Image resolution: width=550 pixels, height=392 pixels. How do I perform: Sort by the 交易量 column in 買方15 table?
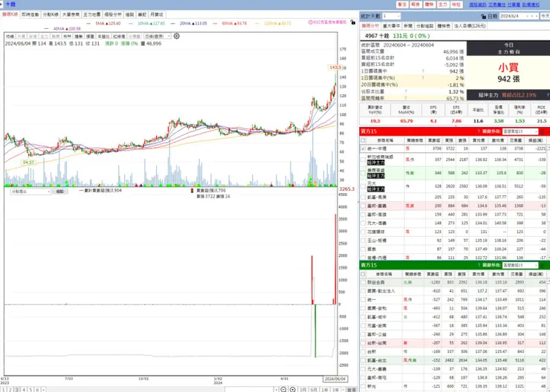517,140
